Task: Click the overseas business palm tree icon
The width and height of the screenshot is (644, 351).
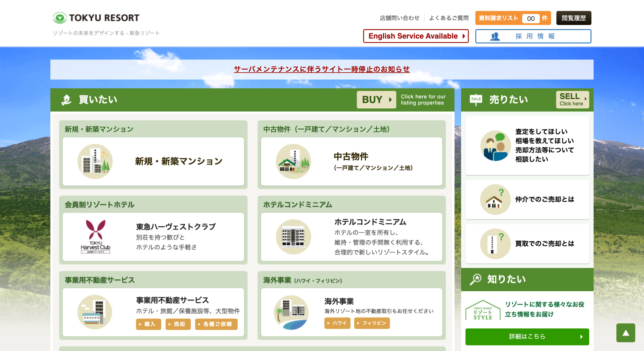Action: click(x=291, y=312)
